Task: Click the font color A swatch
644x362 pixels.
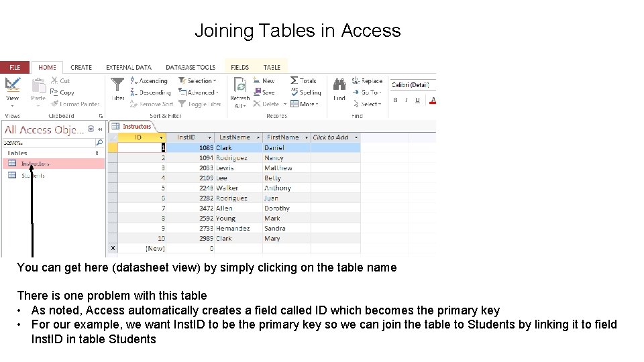Action: [433, 100]
